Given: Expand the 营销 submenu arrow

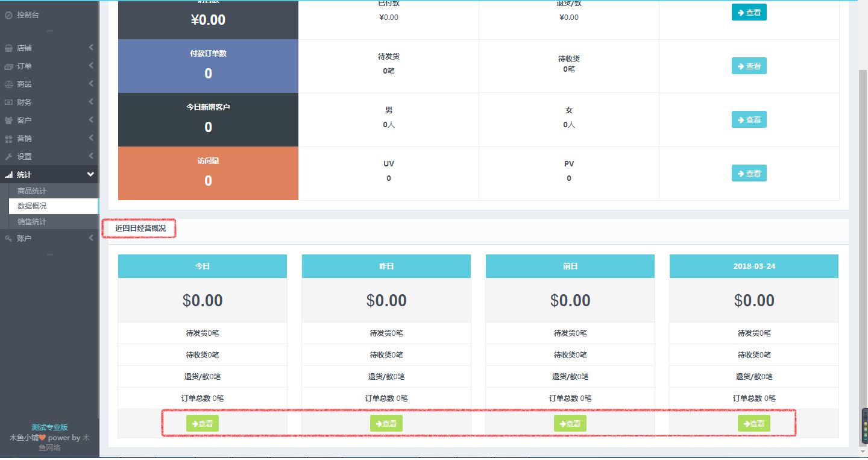Looking at the screenshot, I should pos(91,139).
